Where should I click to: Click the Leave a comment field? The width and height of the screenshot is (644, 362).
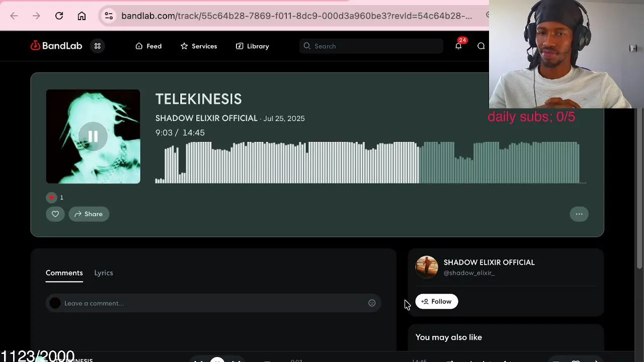point(213,303)
